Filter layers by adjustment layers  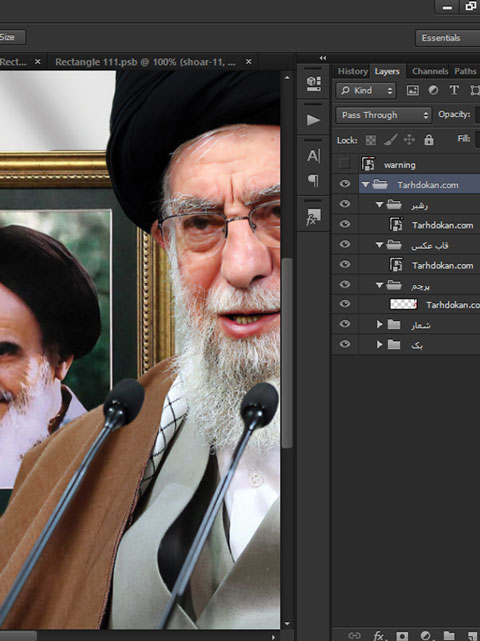433,90
